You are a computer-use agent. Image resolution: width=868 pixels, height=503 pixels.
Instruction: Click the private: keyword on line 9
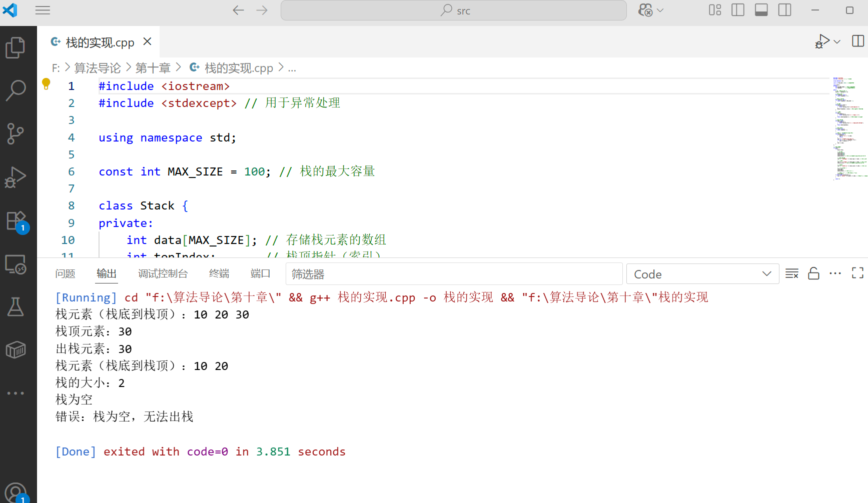[126, 223]
